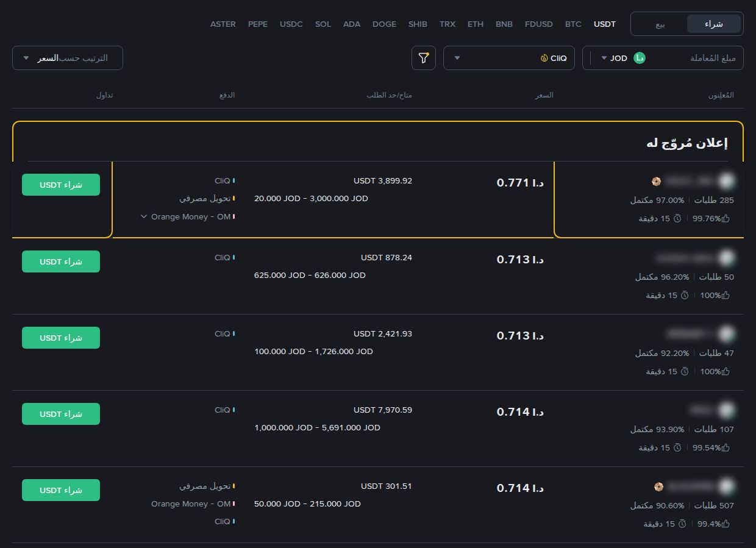Select the DOGE coin tab

[384, 24]
